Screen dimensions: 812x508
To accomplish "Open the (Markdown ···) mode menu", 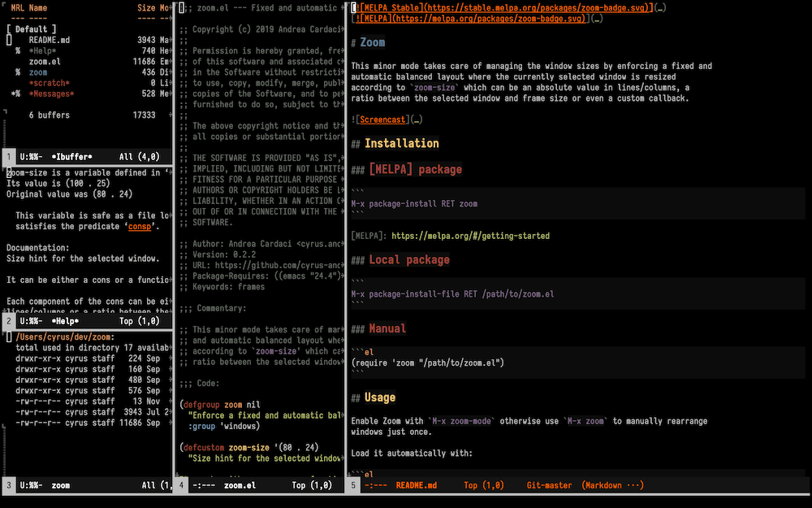I will pyautogui.click(x=612, y=486).
